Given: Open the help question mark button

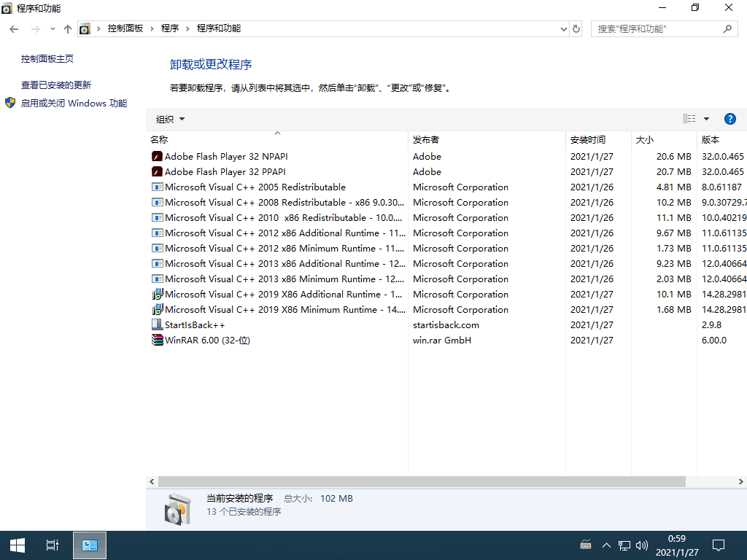Looking at the screenshot, I should 729,119.
